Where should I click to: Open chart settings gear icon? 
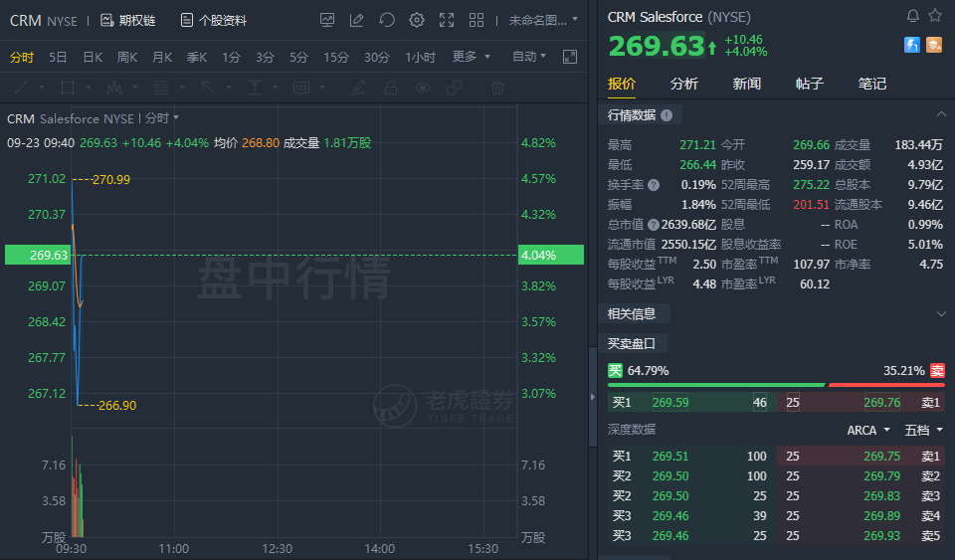pos(417,20)
